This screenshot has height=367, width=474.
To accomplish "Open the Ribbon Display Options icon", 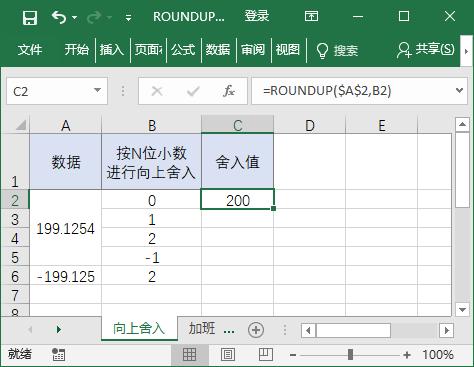I will point(311,16).
